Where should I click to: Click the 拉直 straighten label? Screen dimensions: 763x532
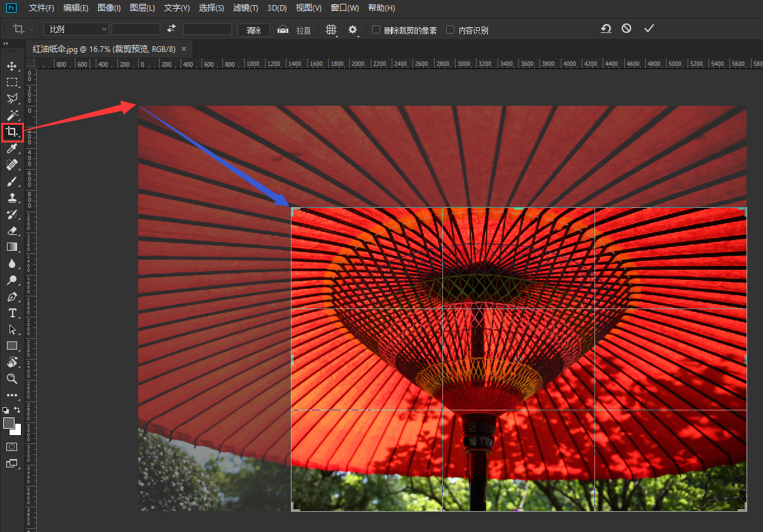(304, 30)
